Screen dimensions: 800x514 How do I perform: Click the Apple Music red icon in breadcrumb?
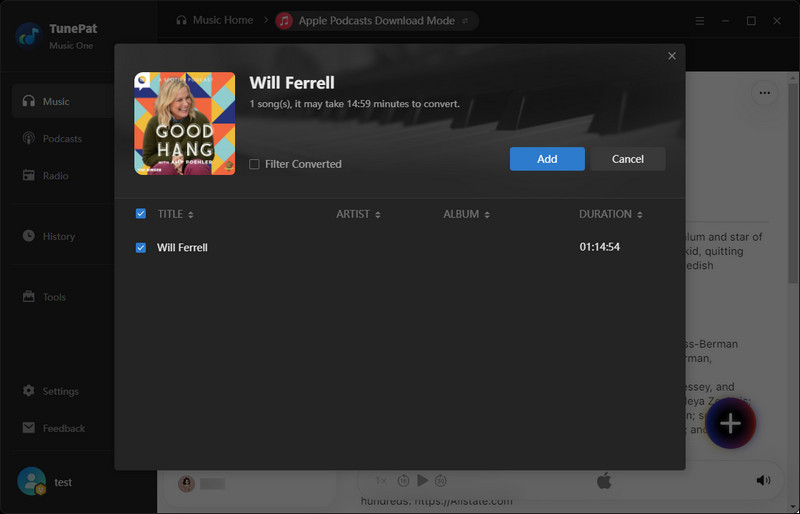tap(284, 21)
